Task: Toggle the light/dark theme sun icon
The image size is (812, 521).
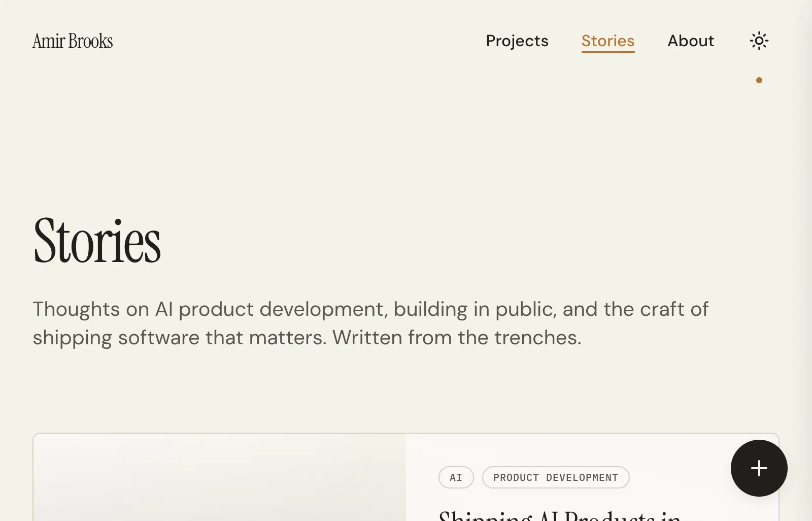Action: pos(759,41)
